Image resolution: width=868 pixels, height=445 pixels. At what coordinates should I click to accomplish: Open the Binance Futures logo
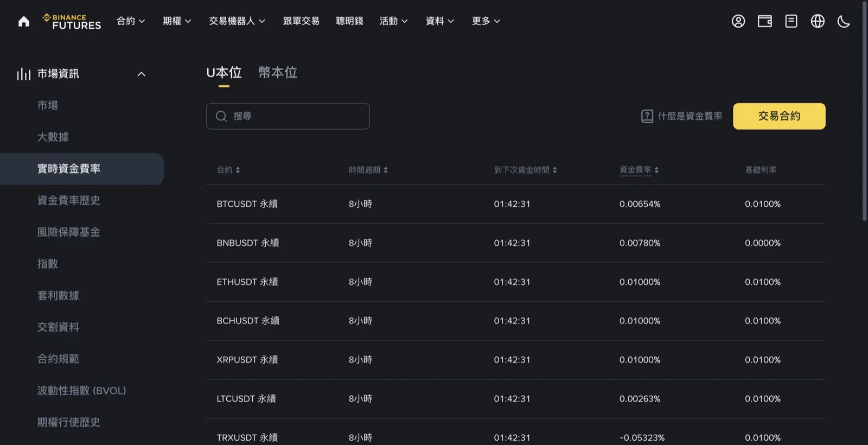(72, 22)
